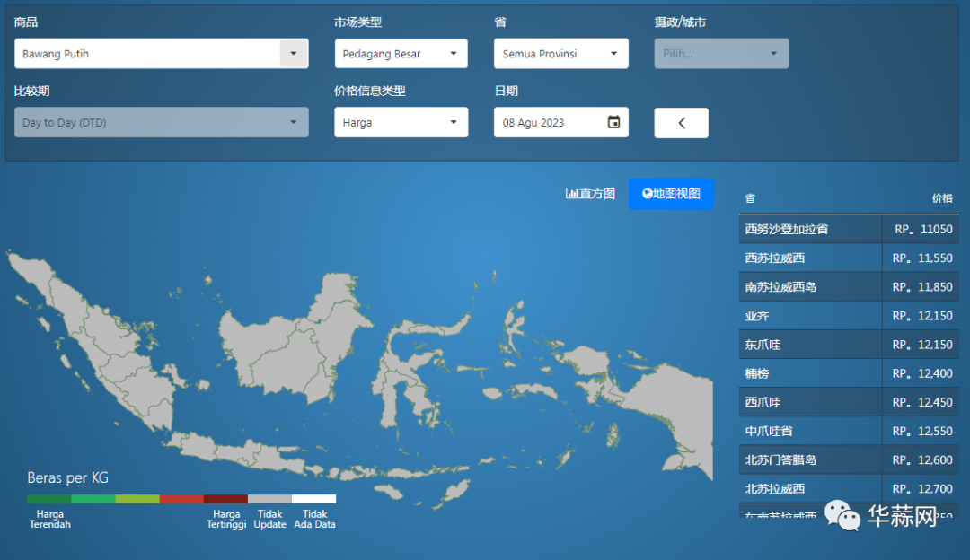Click the gray Tidak Update legend swatch
The height and width of the screenshot is (560, 970).
(269, 499)
